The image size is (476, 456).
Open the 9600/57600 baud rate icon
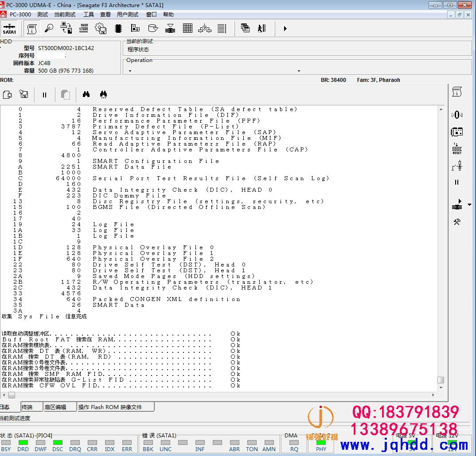click(x=83, y=28)
